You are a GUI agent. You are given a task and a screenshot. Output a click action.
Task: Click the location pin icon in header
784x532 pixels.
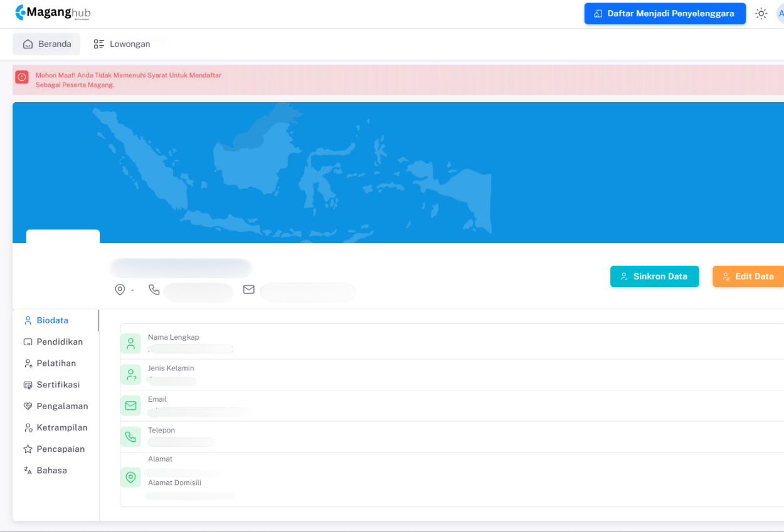(120, 289)
